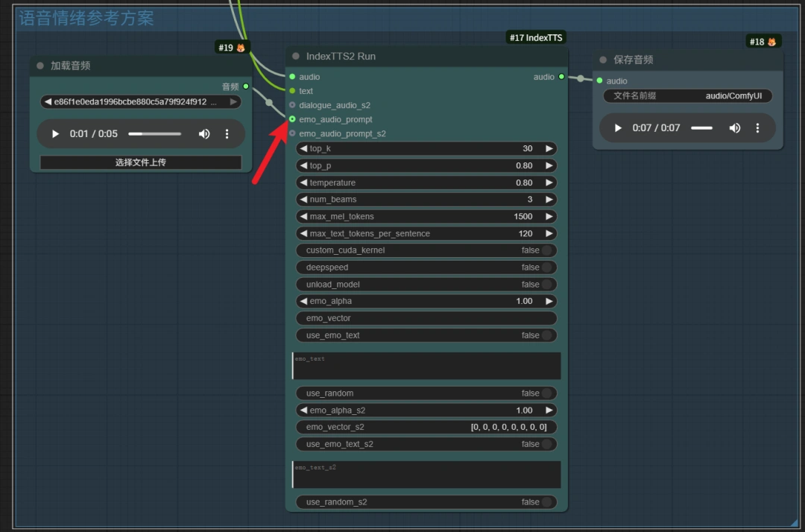The image size is (805, 532).
Task: Click the 音频 output socket of 加载音频
Action: tap(246, 86)
